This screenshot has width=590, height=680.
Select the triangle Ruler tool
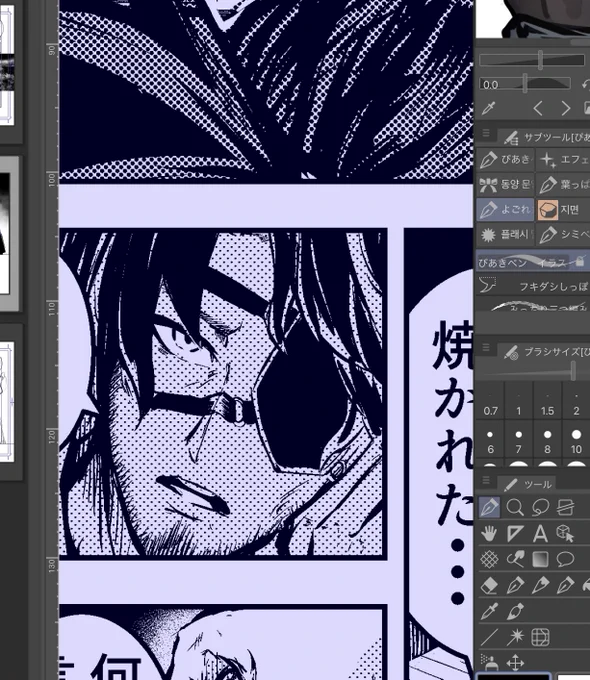click(x=515, y=533)
